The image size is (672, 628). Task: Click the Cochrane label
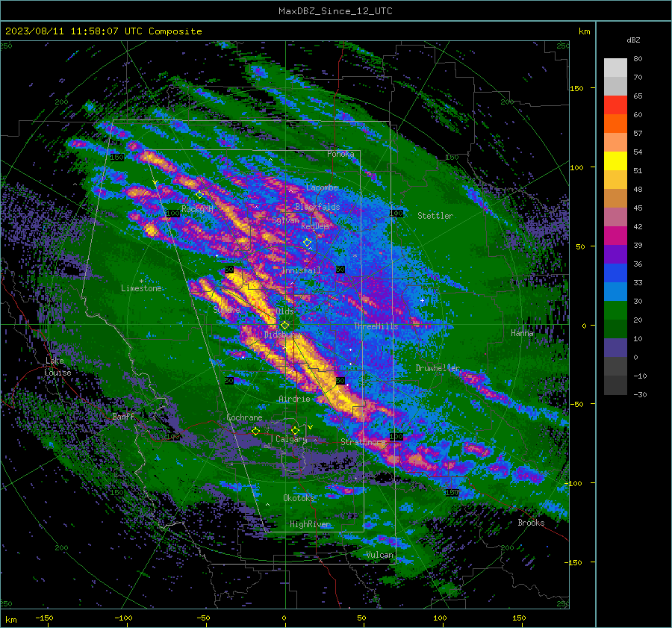[x=244, y=417]
